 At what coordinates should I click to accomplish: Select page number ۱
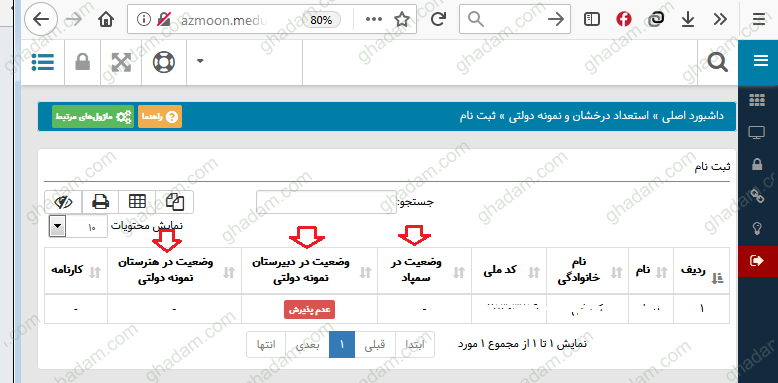point(342,344)
